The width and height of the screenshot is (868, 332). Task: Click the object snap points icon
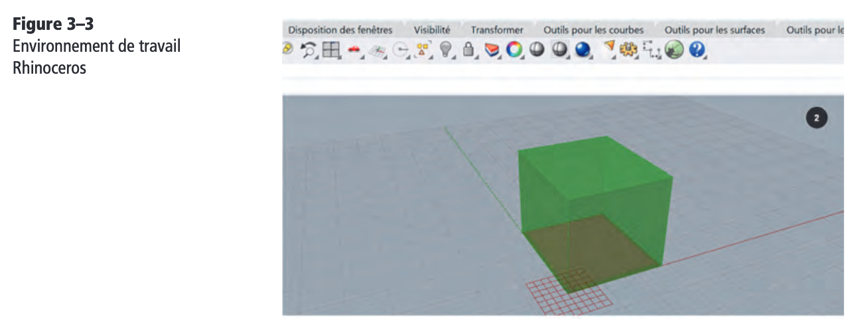[x=423, y=50]
